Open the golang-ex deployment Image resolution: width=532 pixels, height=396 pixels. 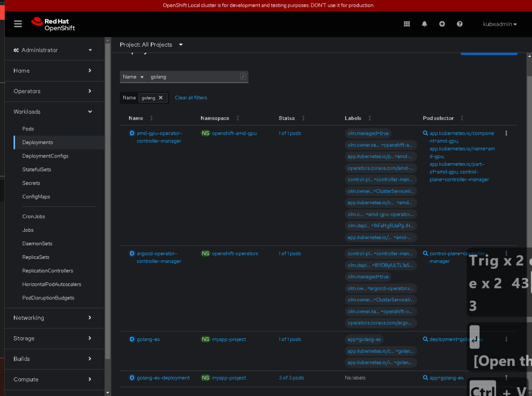pos(148,339)
